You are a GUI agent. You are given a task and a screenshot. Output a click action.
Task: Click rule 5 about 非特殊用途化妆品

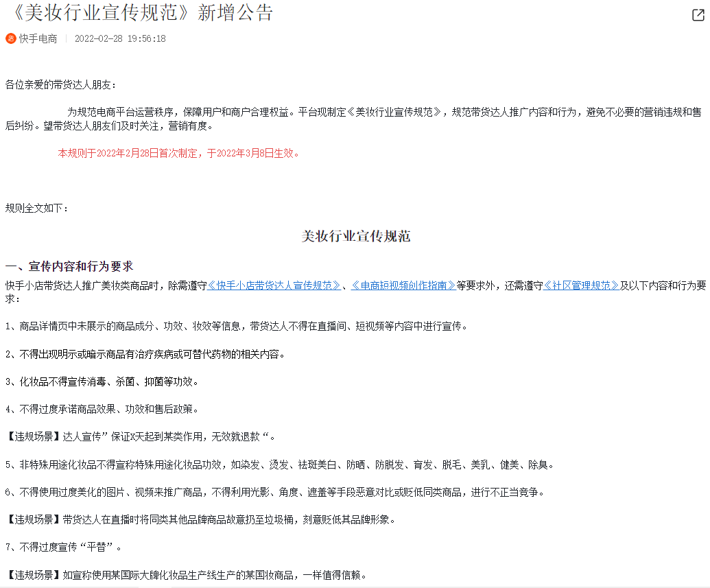click(279, 464)
